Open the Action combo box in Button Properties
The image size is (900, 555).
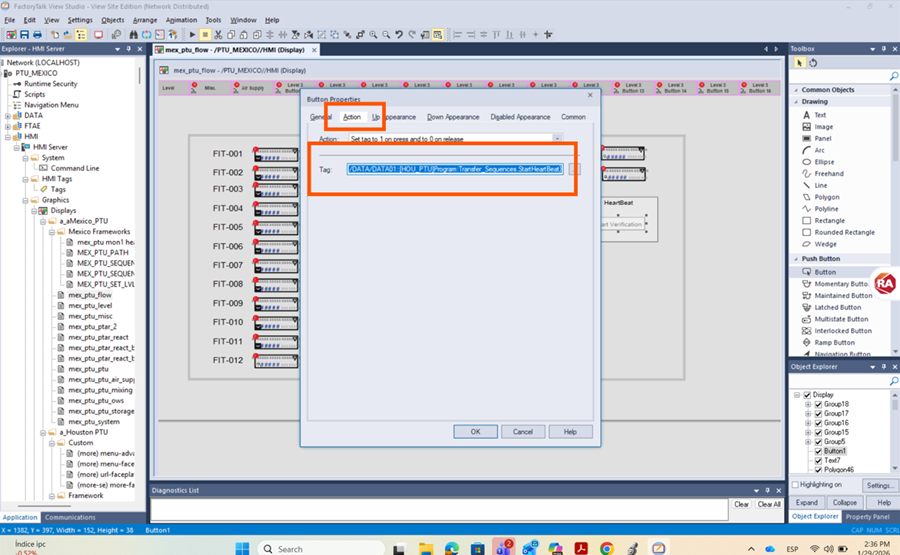click(455, 139)
